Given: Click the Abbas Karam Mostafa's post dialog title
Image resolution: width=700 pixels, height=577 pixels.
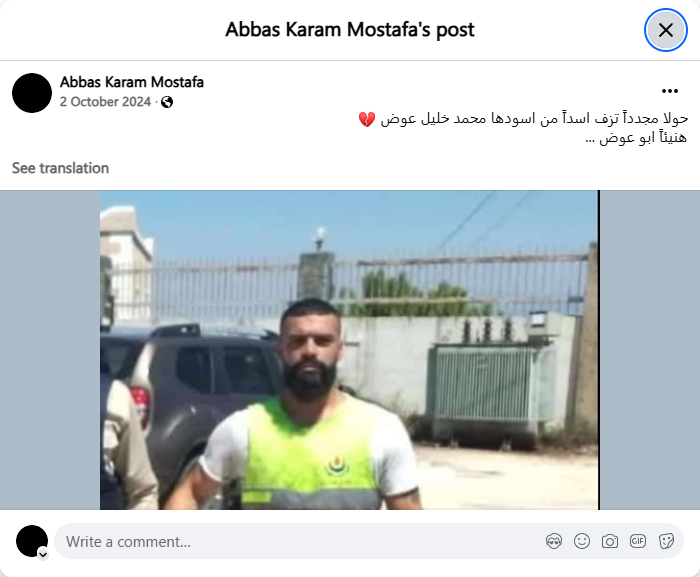Looking at the screenshot, I should pyautogui.click(x=350, y=30).
